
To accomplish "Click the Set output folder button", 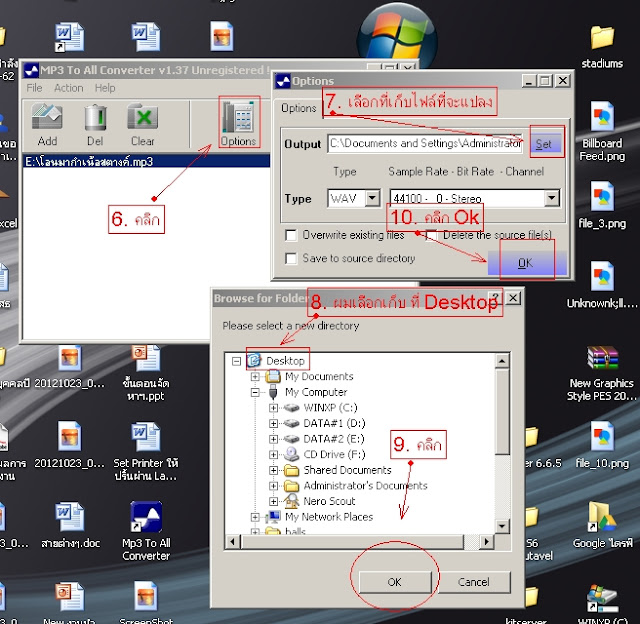I will 544,144.
